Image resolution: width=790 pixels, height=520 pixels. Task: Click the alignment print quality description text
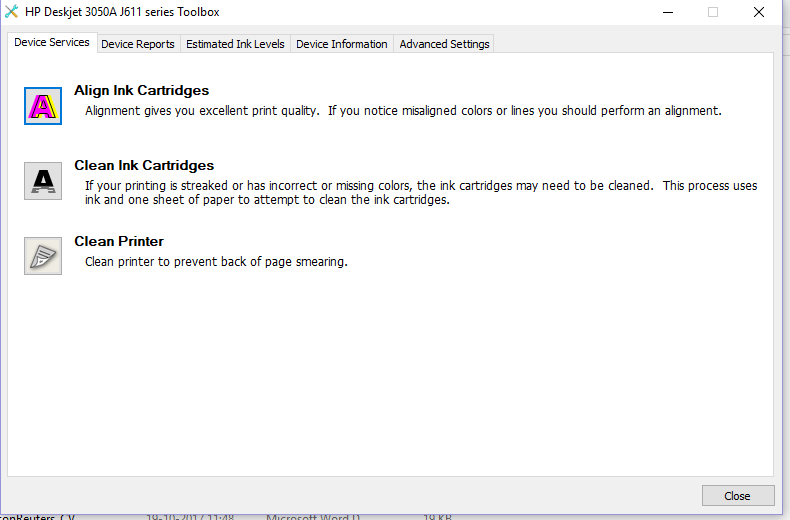pos(402,111)
